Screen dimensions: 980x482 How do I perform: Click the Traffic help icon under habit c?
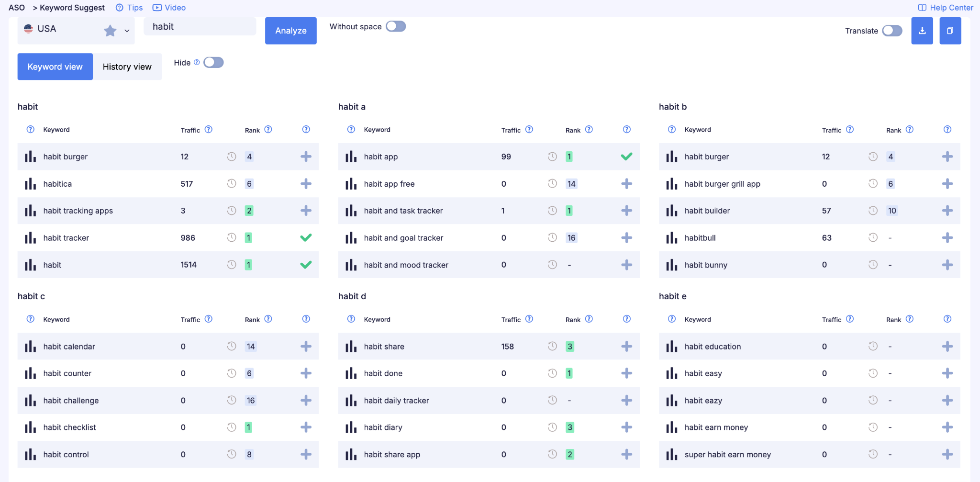pos(209,319)
